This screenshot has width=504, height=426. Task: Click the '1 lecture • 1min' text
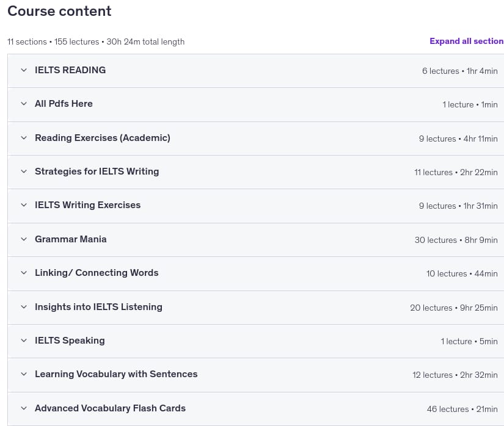coord(470,104)
